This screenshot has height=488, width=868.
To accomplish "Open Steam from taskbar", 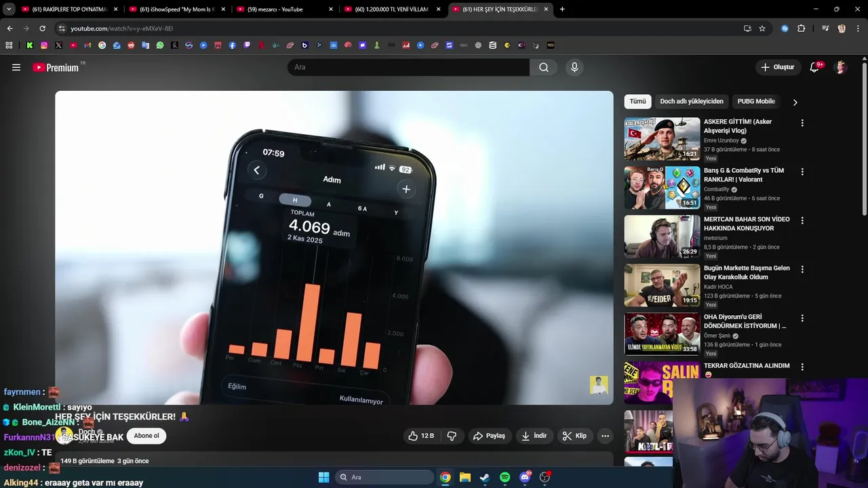I will click(485, 477).
